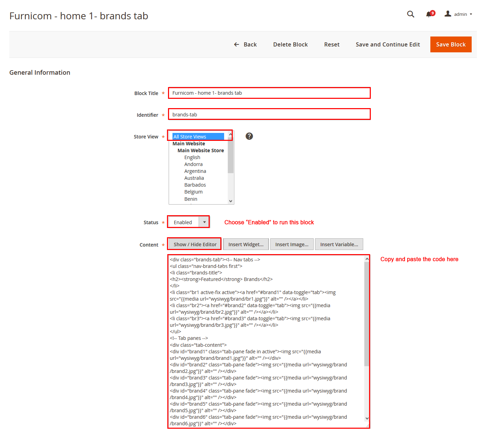Select Andorra store view
The width and height of the screenshot is (482, 448).
click(193, 164)
